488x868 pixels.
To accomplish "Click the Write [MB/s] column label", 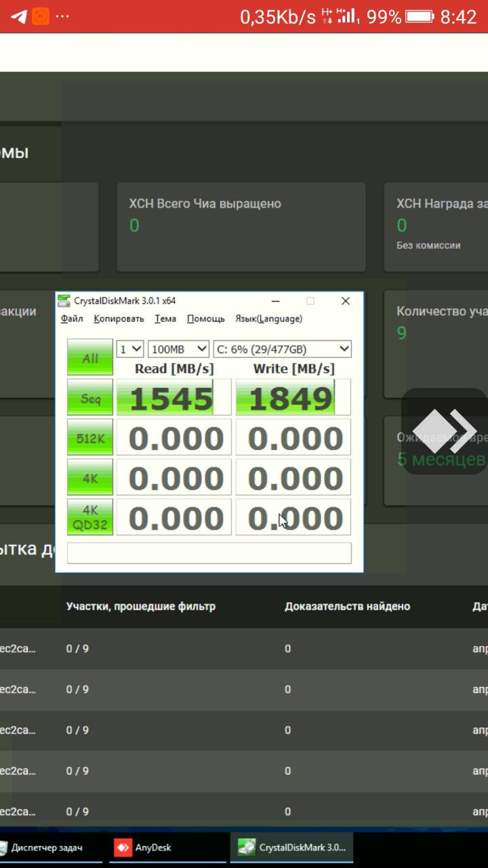I will [x=293, y=368].
